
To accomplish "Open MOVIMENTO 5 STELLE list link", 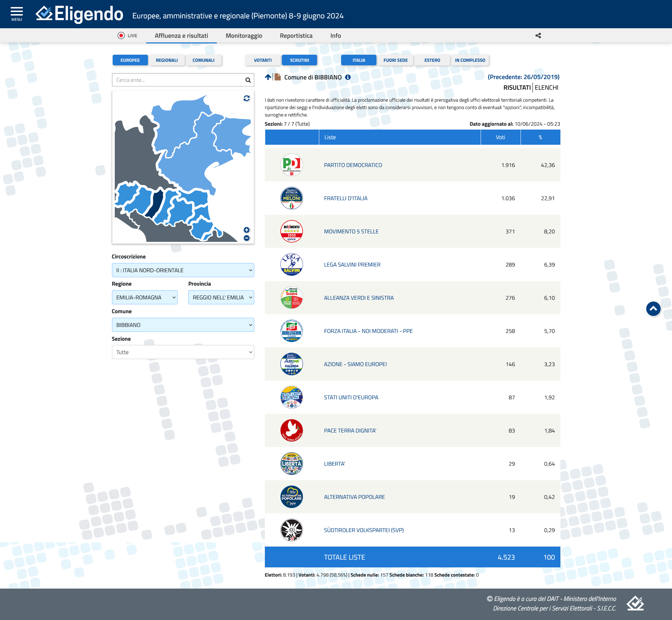I will (351, 231).
